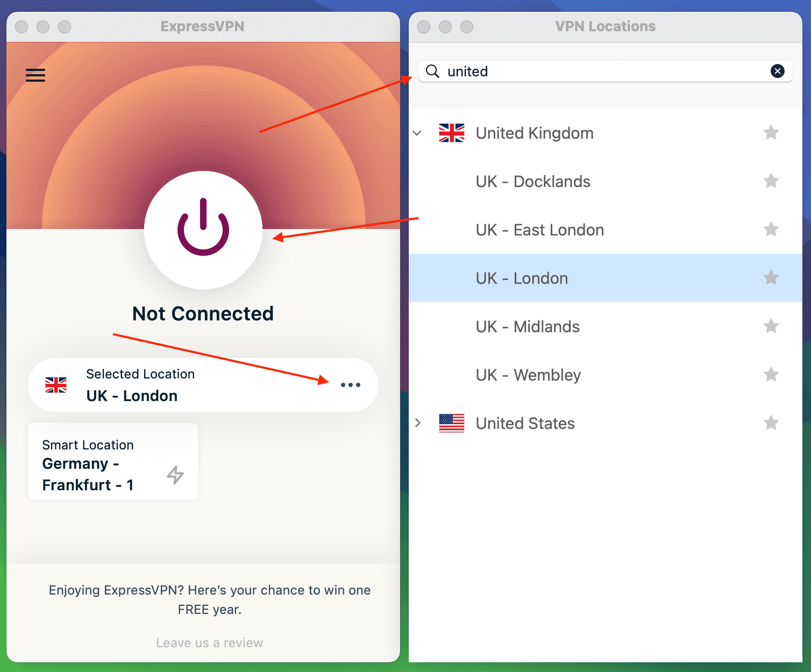The height and width of the screenshot is (672, 811).
Task: Favorite UK - Wembley with its star
Action: coord(771,374)
